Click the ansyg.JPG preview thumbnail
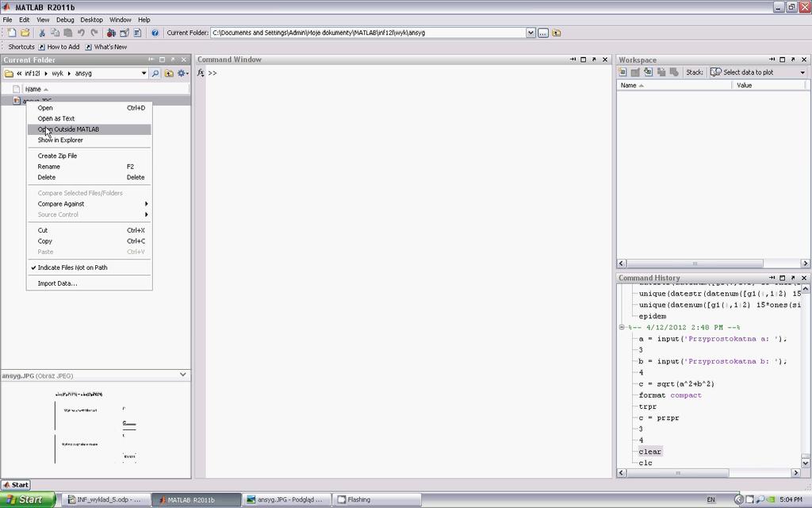The image size is (812, 508). (x=96, y=427)
